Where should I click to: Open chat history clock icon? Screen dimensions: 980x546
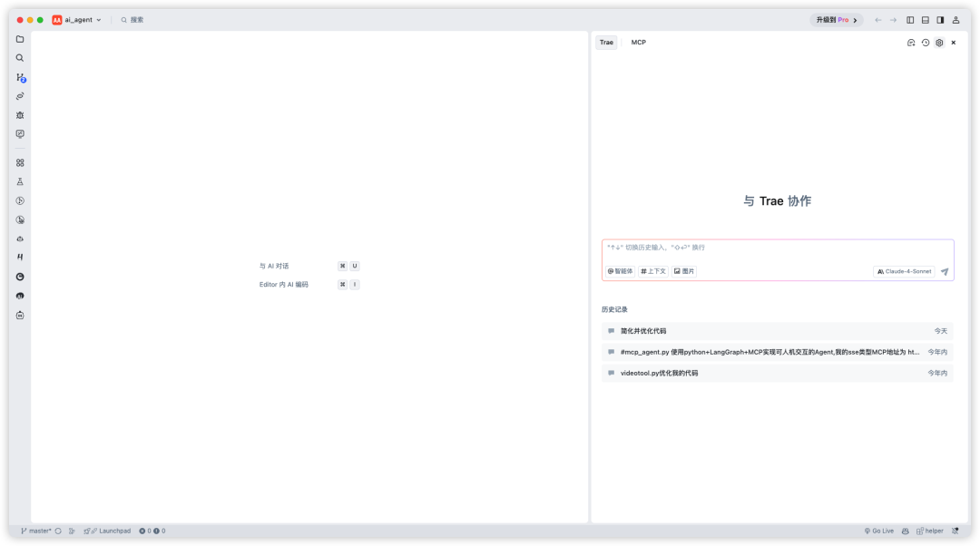(925, 43)
